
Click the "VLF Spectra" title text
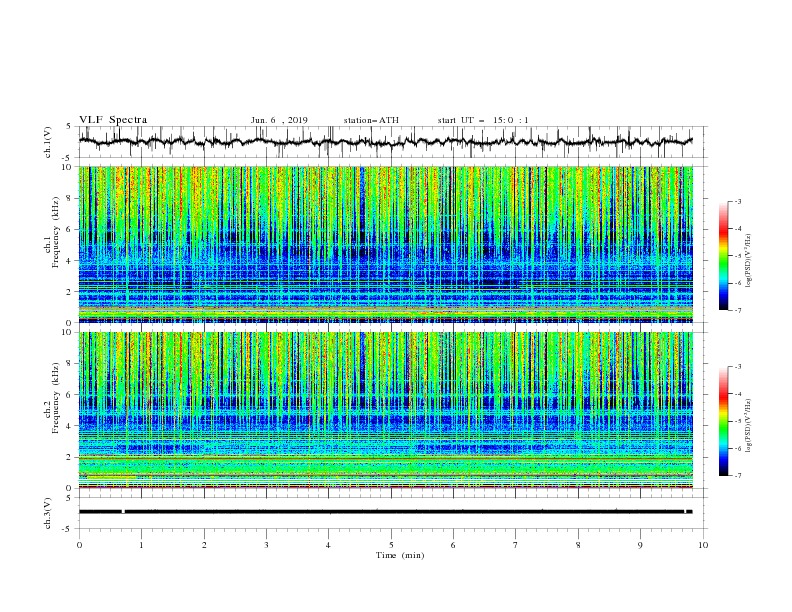[113, 120]
